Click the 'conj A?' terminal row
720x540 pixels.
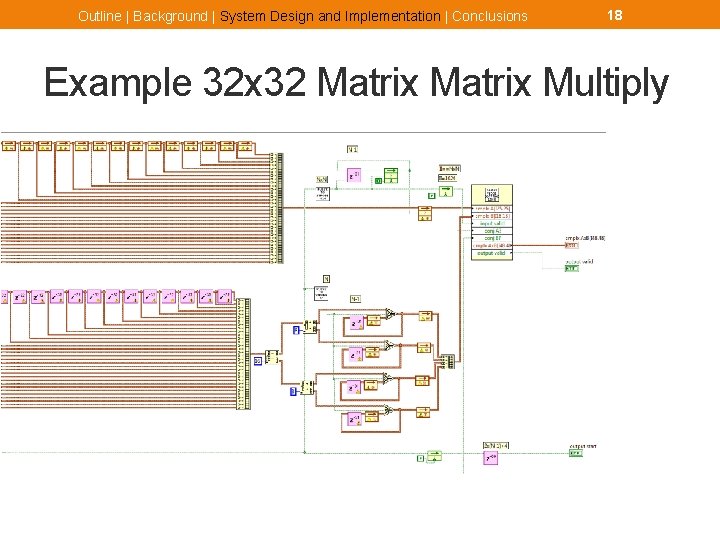pos(492,231)
